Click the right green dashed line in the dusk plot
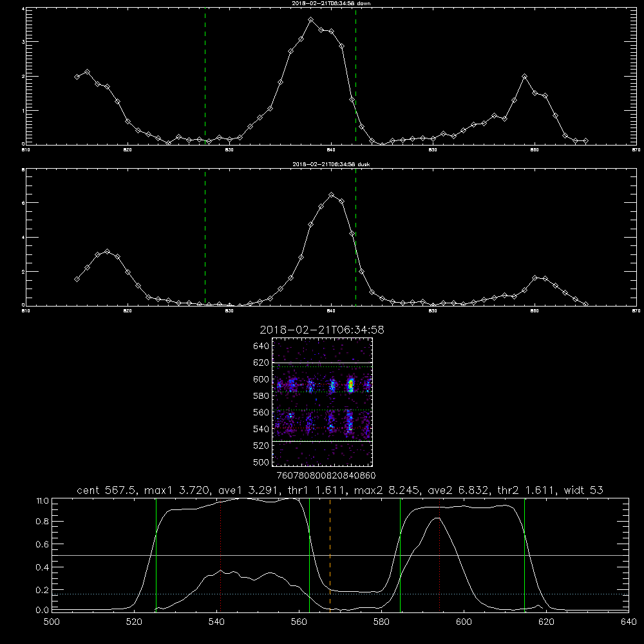644x644 pixels. [355, 238]
